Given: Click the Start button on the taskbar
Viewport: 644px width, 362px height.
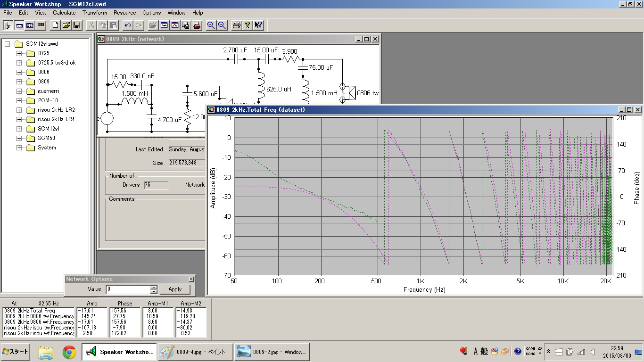Looking at the screenshot, I should click(16, 352).
